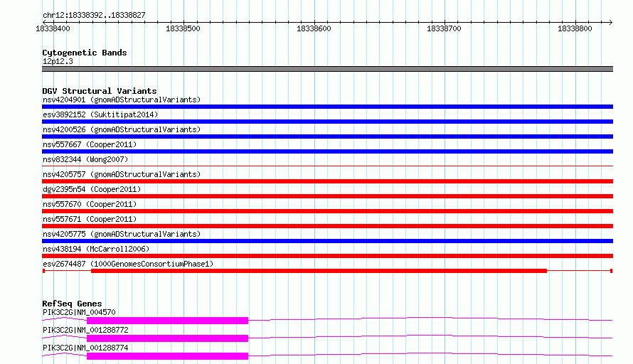Click ruler position 18338600
633x364 pixels.
pyautogui.click(x=314, y=28)
